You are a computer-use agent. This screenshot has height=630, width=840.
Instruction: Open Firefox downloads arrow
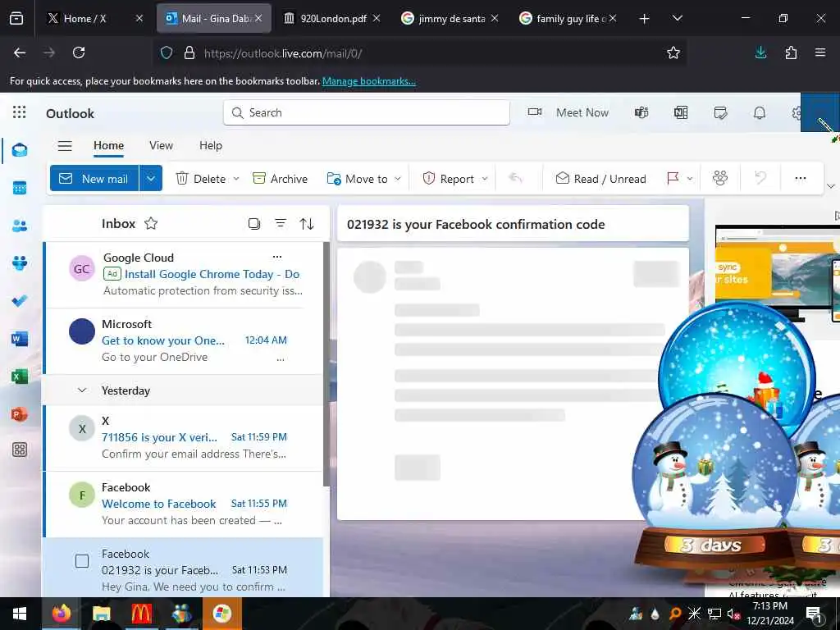click(x=760, y=52)
